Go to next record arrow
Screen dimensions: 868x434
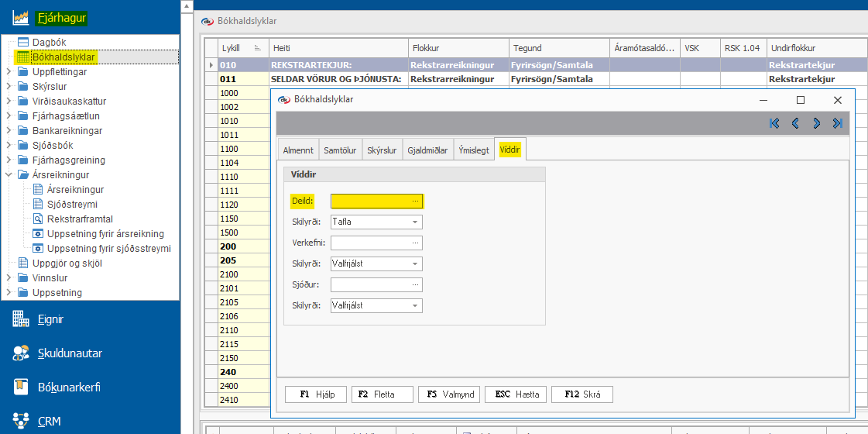pos(816,123)
